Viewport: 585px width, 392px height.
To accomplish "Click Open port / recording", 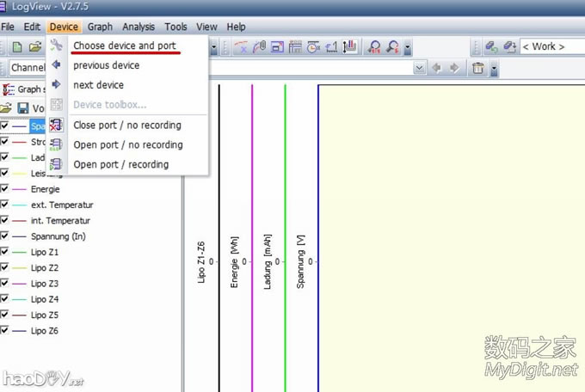I will pyautogui.click(x=120, y=164).
